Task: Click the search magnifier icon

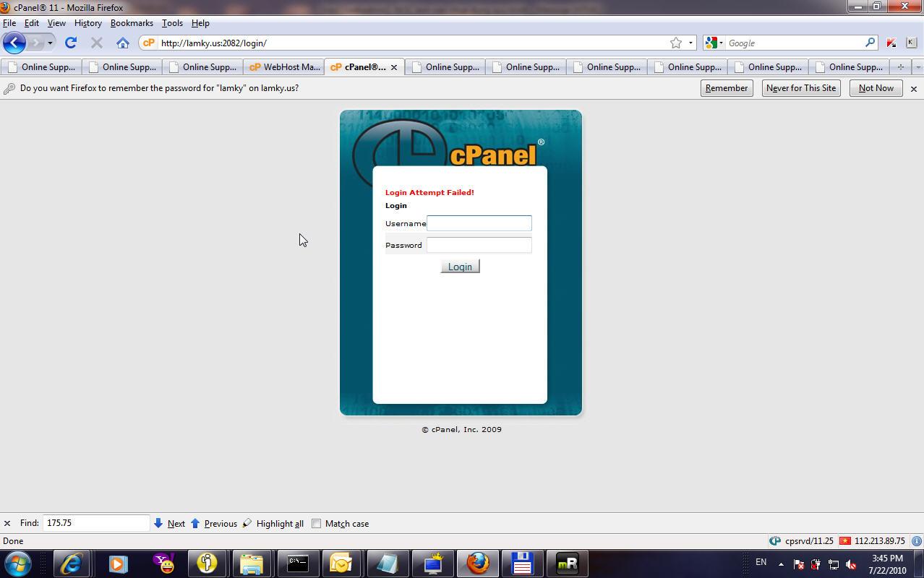Action: point(870,43)
